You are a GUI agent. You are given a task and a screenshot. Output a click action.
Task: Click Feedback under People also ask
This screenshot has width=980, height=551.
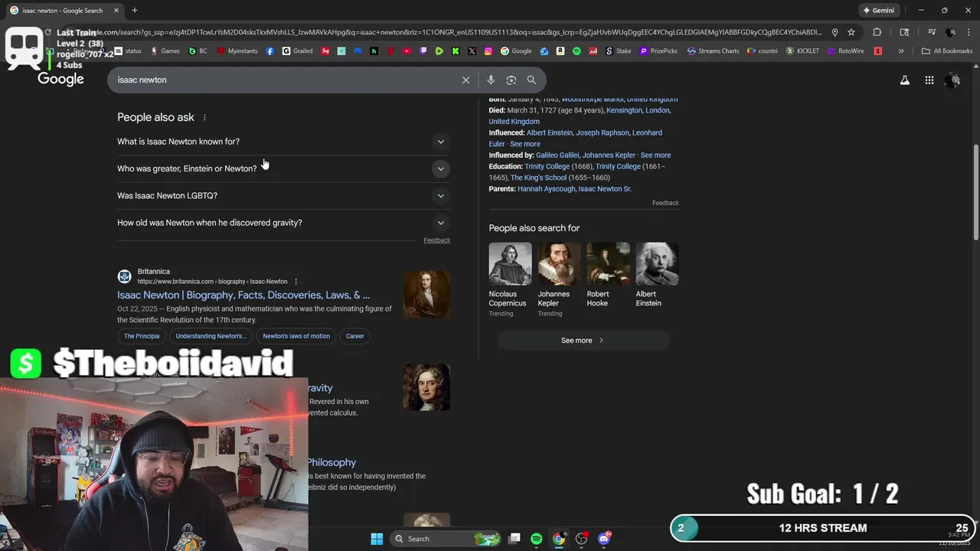436,240
